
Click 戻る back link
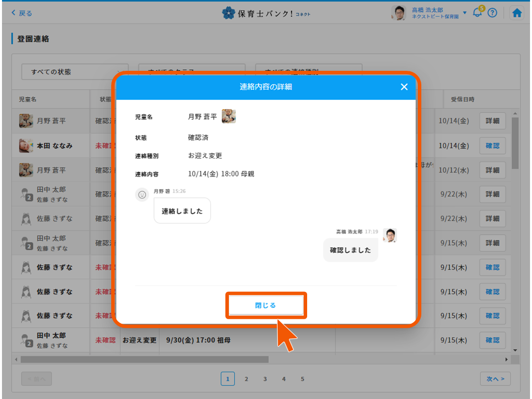[x=21, y=13]
